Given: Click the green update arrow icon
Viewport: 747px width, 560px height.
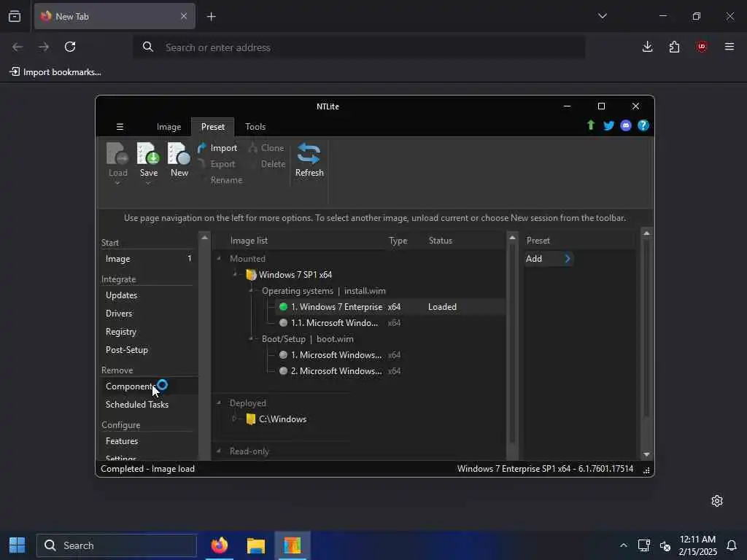Looking at the screenshot, I should point(591,125).
